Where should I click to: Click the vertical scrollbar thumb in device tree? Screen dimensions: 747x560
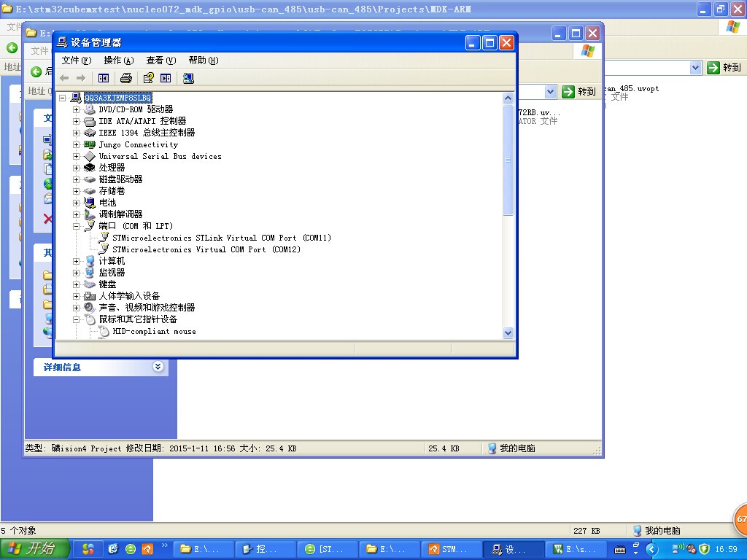pos(508,160)
